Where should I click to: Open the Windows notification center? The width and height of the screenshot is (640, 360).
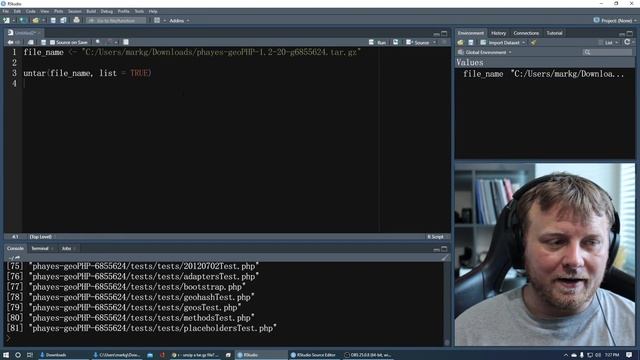629,355
